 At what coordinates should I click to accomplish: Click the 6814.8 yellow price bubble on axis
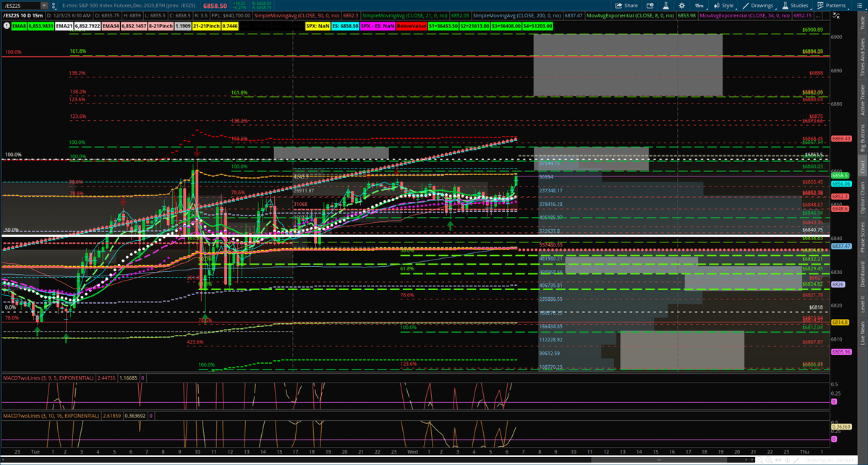840,322
